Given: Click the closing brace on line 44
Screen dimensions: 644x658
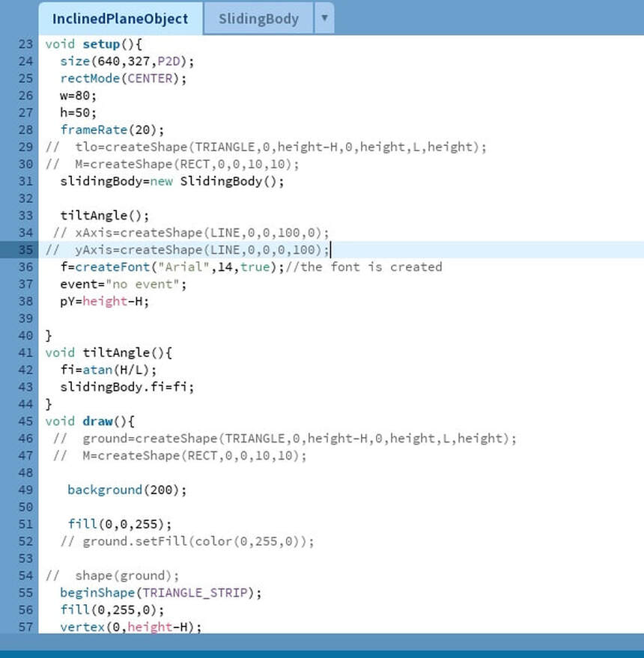Looking at the screenshot, I should 49,404.
